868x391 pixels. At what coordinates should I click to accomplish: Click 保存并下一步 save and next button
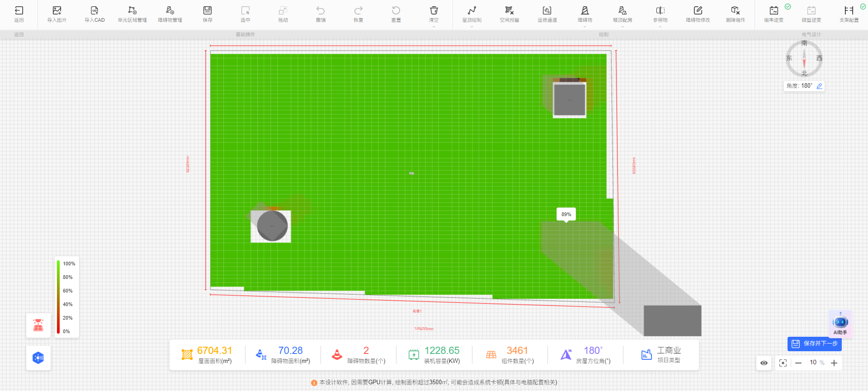pyautogui.click(x=815, y=344)
